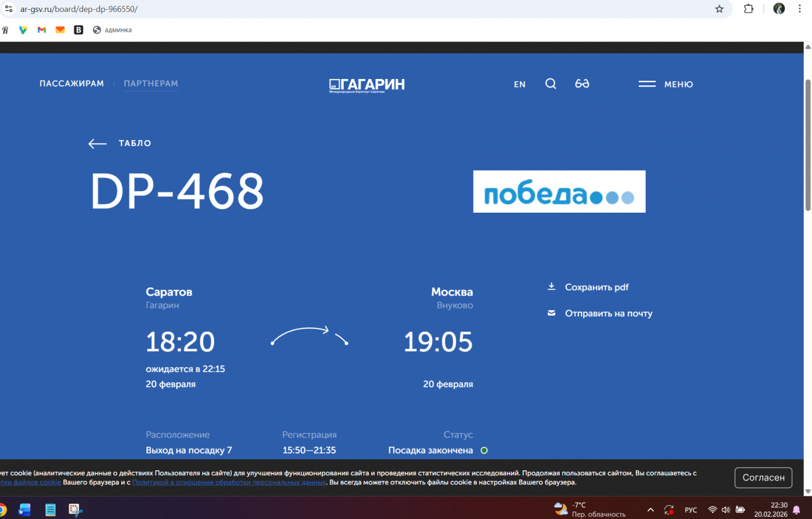The height and width of the screenshot is (519, 812).
Task: Open the VK bookmark icon
Action: pos(78,30)
